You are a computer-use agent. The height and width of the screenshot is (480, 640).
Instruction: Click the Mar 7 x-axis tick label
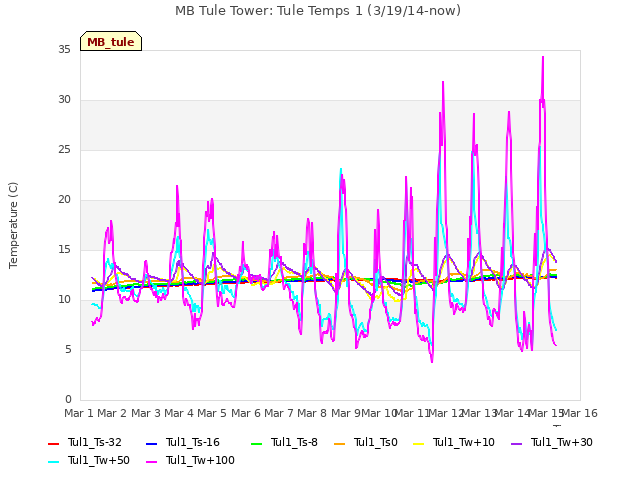click(279, 413)
